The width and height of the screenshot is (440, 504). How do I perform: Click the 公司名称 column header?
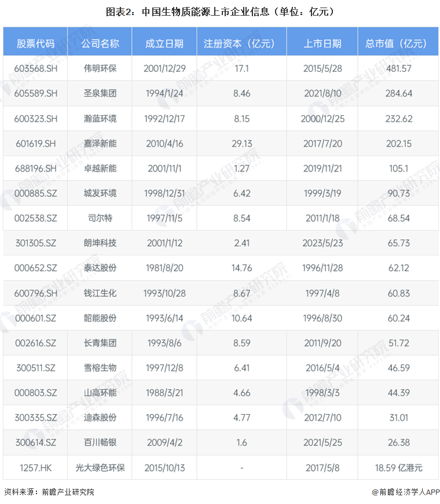pyautogui.click(x=100, y=43)
